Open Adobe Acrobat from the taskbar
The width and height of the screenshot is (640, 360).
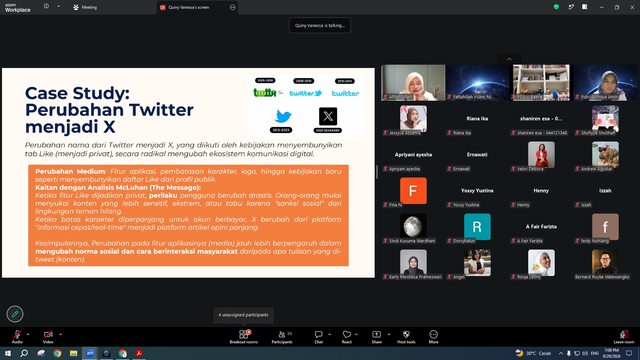pyautogui.click(x=139, y=353)
